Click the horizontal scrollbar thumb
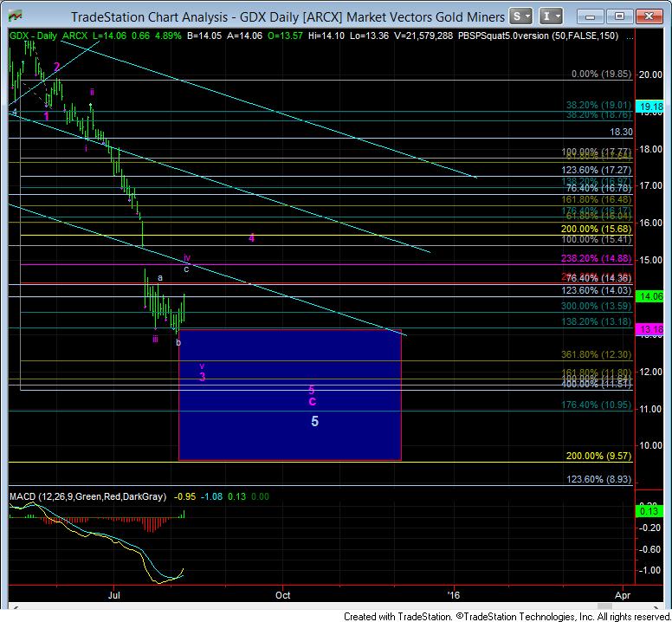The image size is (672, 622). click(x=604, y=606)
